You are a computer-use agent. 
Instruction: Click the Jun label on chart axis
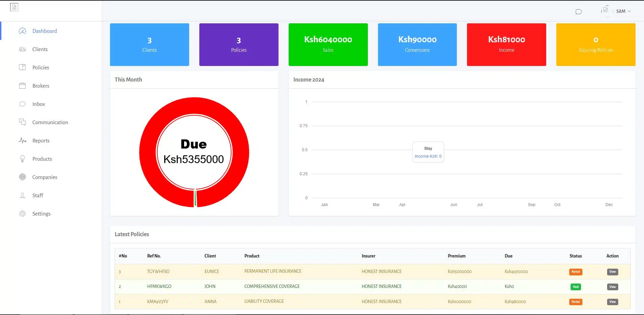(454, 205)
